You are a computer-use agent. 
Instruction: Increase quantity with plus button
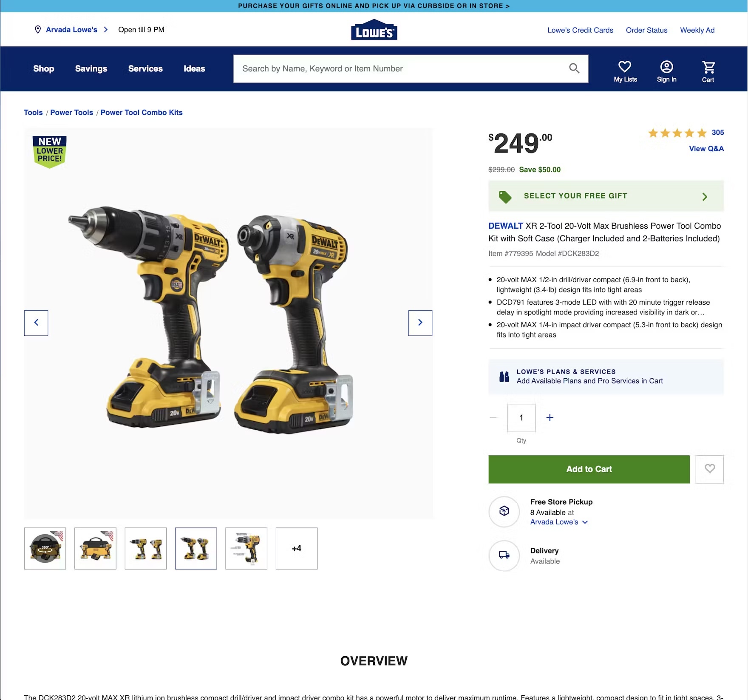(550, 418)
